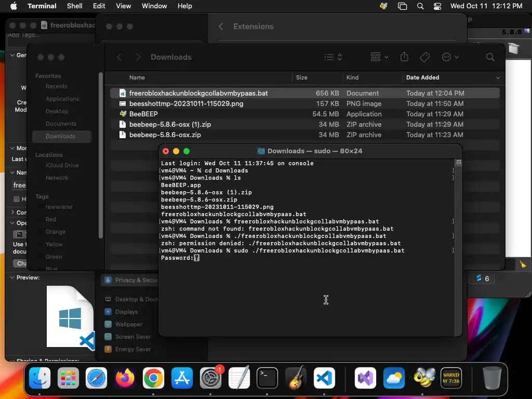
Task: Open App Store from the dock
Action: 182,378
